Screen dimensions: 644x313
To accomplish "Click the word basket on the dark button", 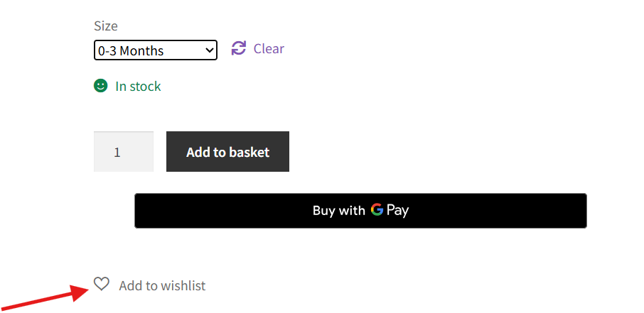I will click(x=249, y=152).
